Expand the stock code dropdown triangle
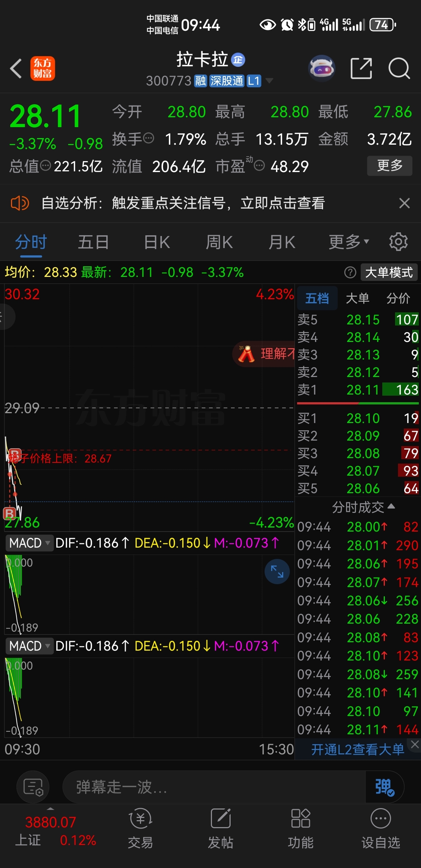This screenshot has height=868, width=421. (269, 81)
